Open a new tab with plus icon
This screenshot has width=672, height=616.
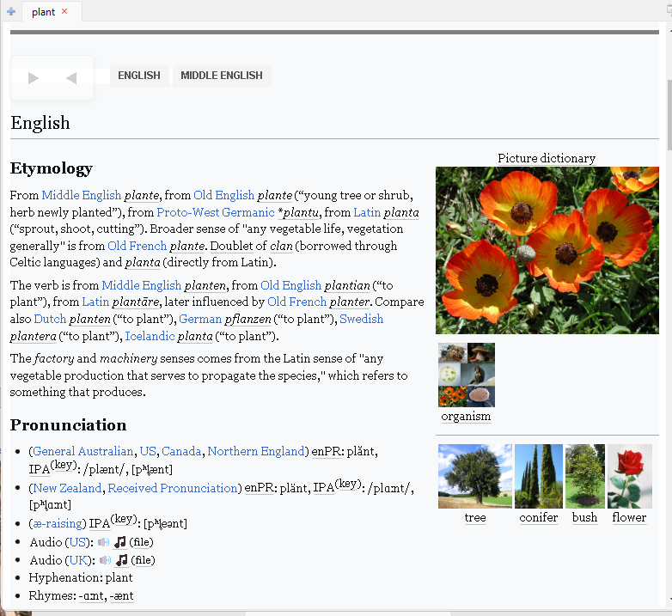tap(11, 12)
